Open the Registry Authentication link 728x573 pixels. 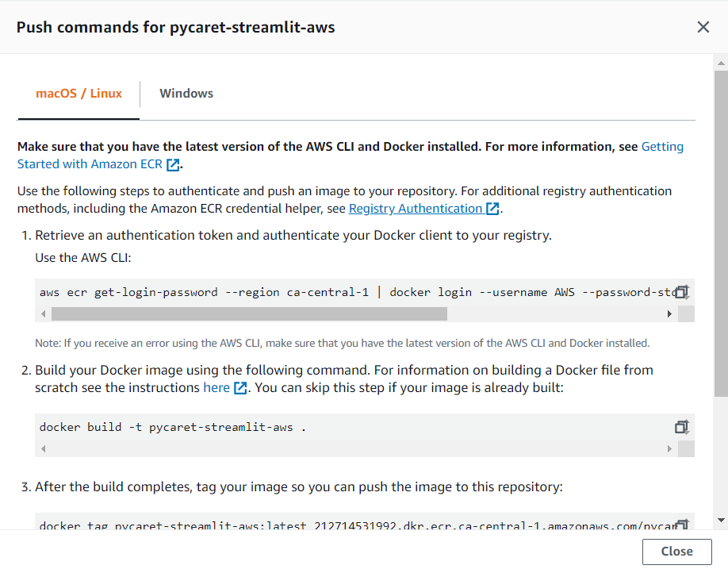[415, 209]
